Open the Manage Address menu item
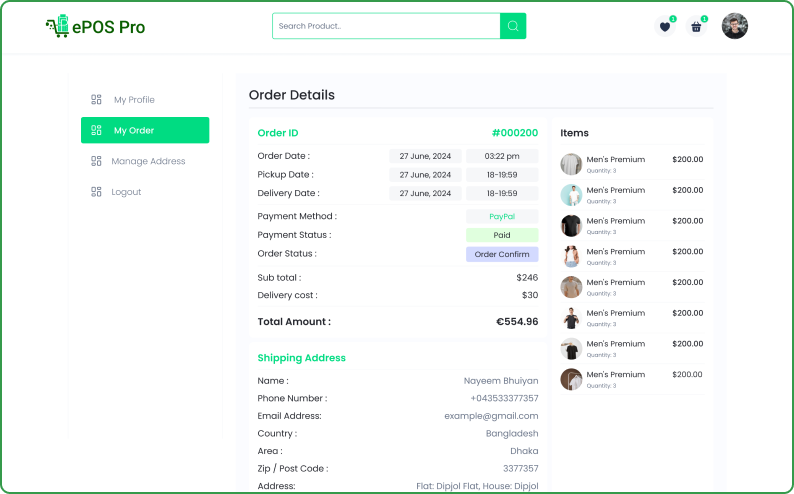Screen dimensions: 794x494 [x=148, y=161]
